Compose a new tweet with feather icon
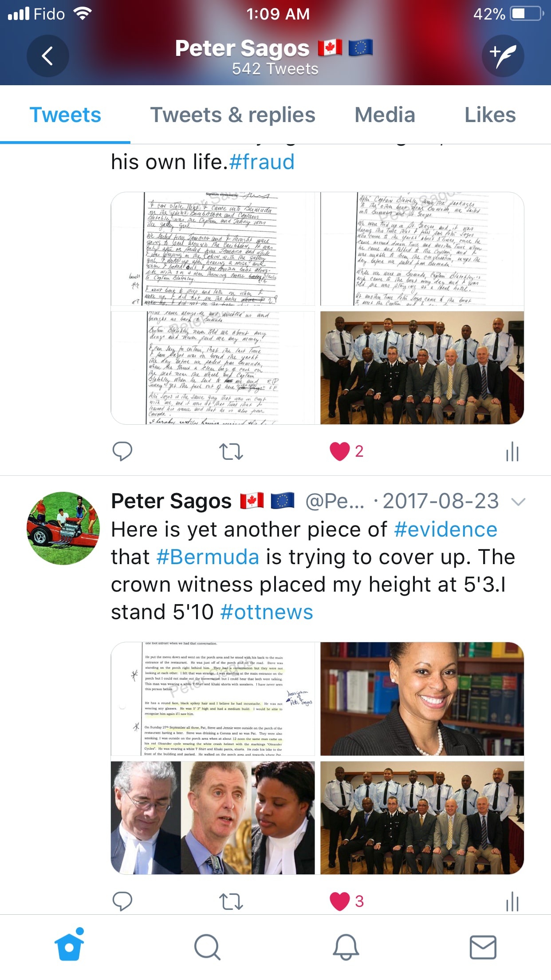 (x=503, y=56)
